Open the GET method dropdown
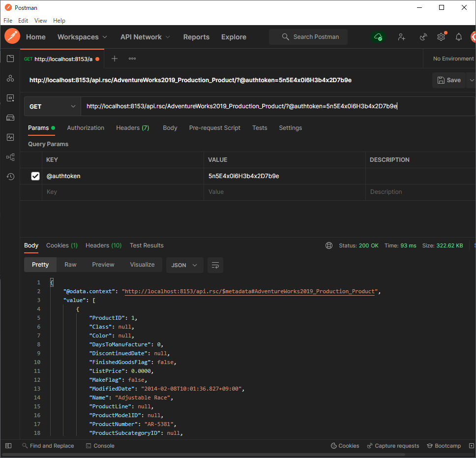The image size is (476, 458). pyautogui.click(x=52, y=107)
